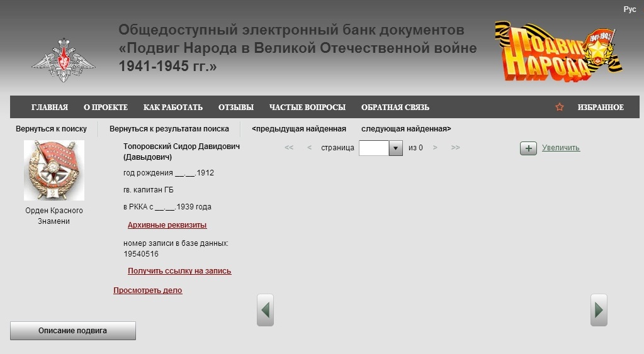Open the Архивные реквизиты link
Screen dimensions: 644x354
point(167,225)
